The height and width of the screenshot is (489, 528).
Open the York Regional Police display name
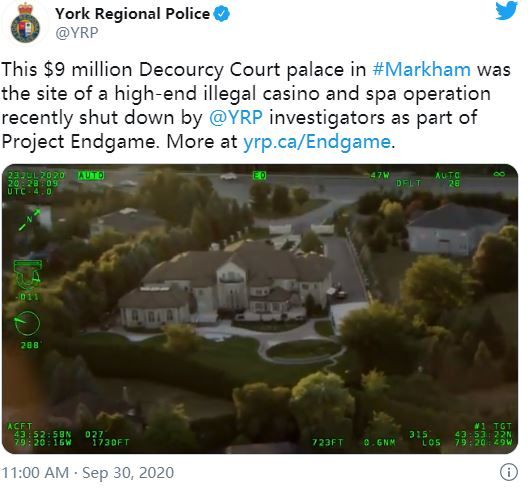point(133,14)
